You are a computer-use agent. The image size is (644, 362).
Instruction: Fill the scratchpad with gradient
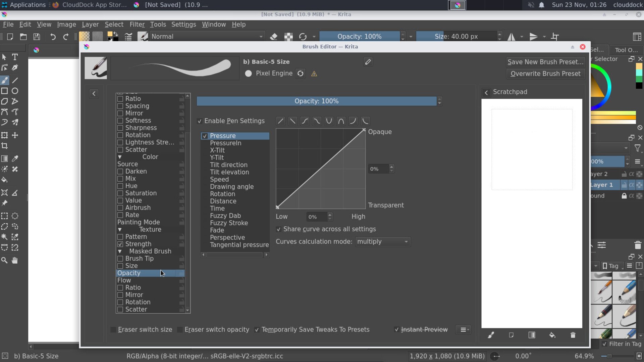[532, 335]
